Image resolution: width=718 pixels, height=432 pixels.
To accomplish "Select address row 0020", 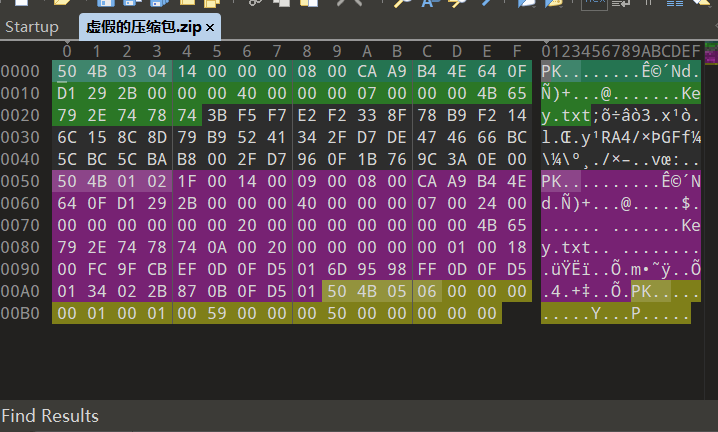I will [20, 115].
